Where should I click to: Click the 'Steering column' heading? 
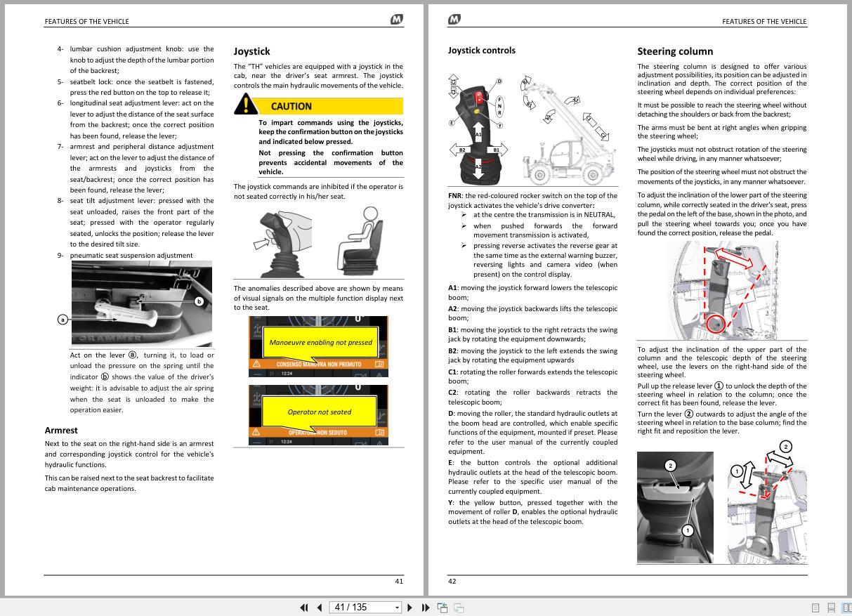click(675, 51)
